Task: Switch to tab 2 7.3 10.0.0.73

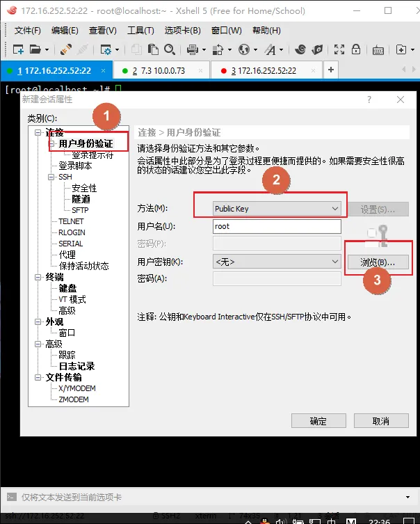Action: (x=162, y=70)
